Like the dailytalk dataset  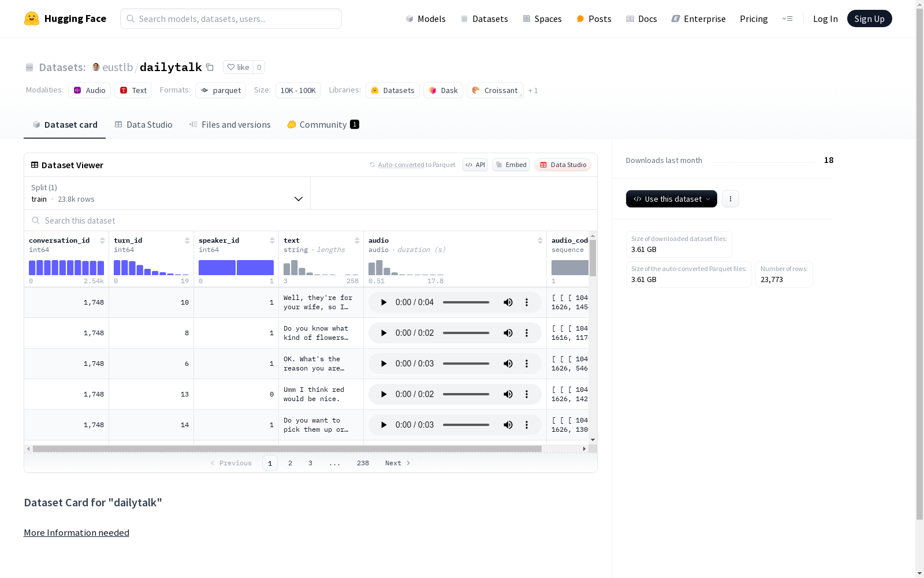click(x=238, y=67)
